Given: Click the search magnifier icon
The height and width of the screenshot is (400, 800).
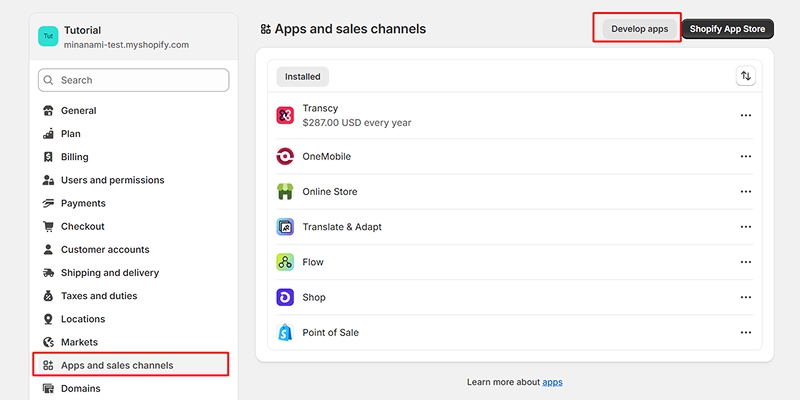Looking at the screenshot, I should point(48,80).
